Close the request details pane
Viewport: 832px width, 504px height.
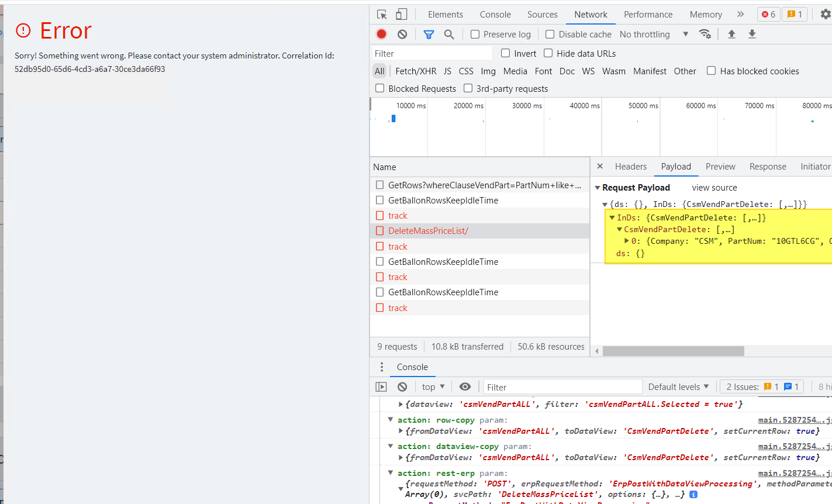[x=600, y=167]
